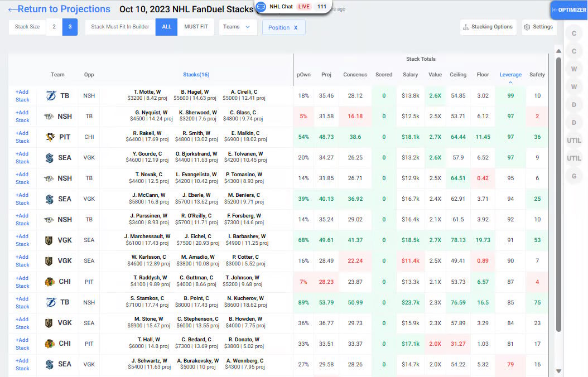
Task: Click the Settings gear icon
Action: 527,27
